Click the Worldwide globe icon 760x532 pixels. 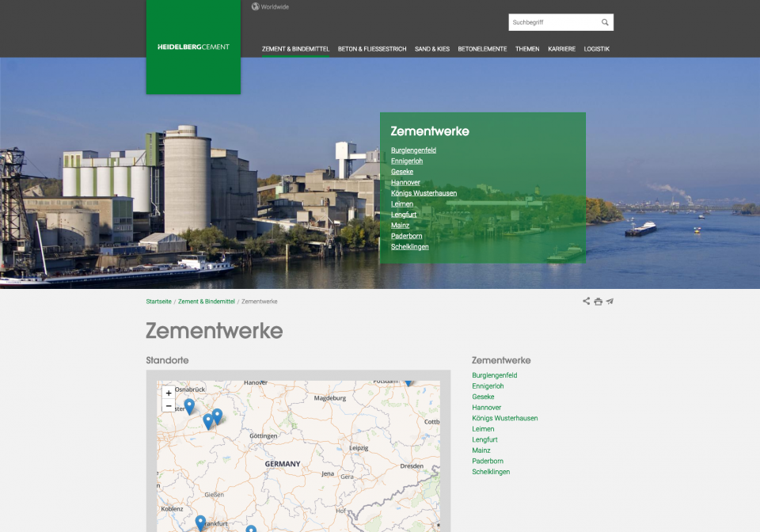click(x=256, y=7)
